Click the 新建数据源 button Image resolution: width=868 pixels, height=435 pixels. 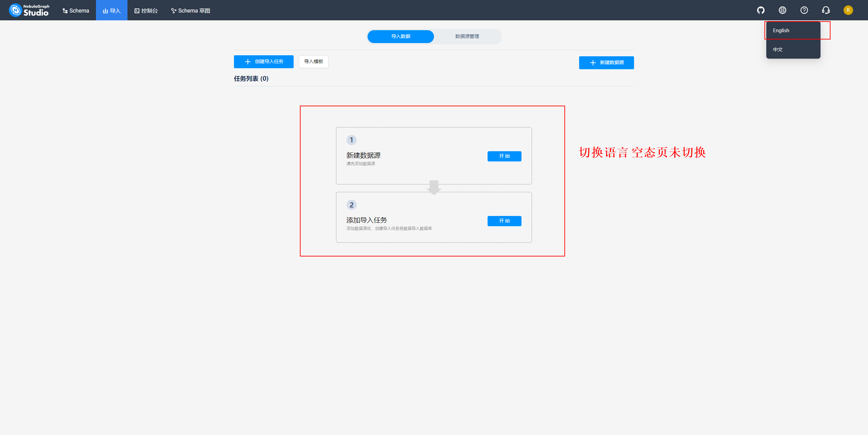click(606, 62)
